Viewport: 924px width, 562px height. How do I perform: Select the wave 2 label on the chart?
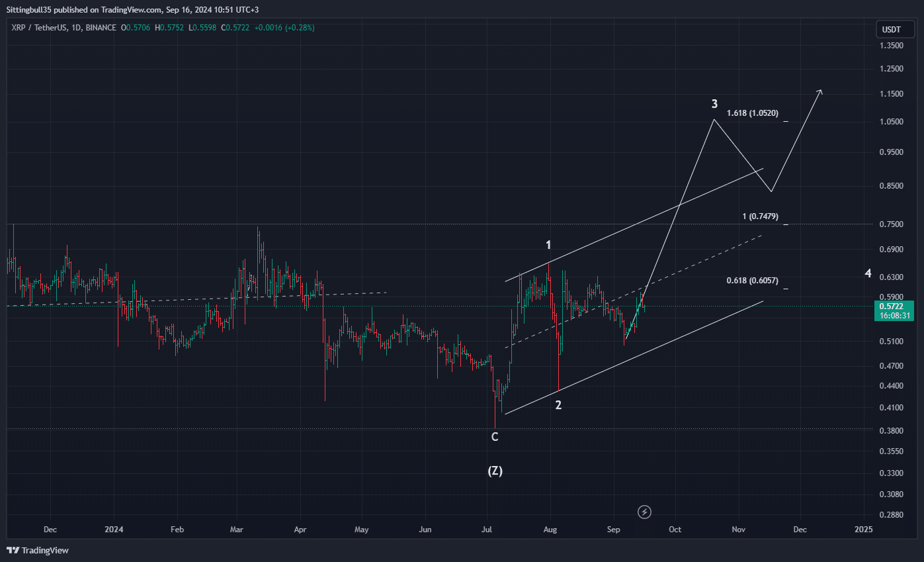558,405
